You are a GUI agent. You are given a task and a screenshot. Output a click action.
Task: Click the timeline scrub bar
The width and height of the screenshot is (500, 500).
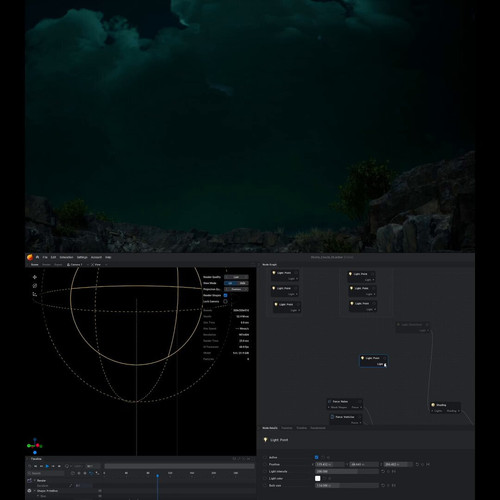pyautogui.click(x=179, y=466)
